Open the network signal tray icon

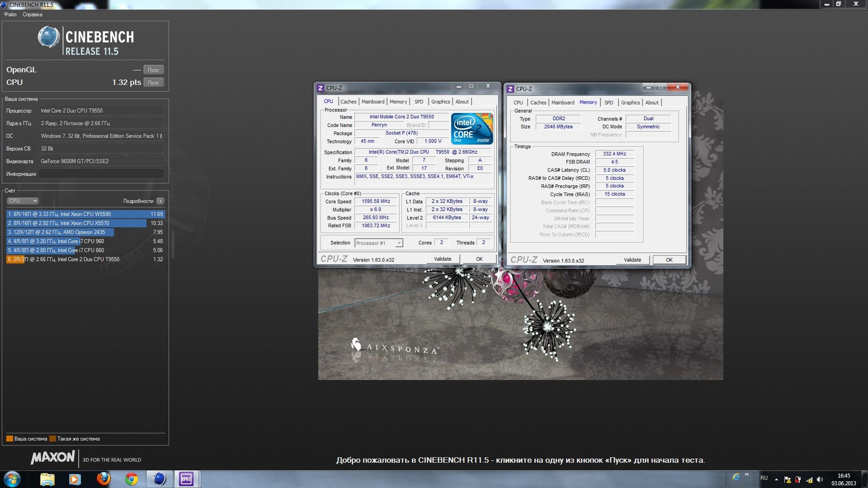click(x=809, y=479)
